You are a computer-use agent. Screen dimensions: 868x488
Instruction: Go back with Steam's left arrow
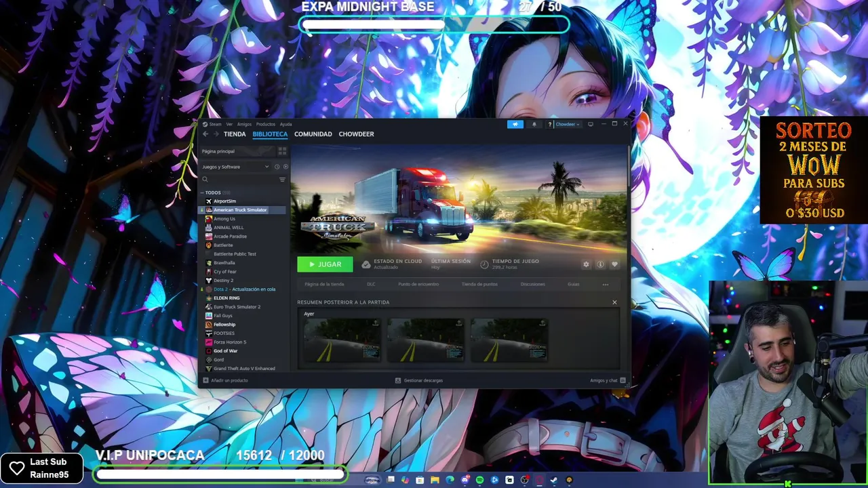205,134
